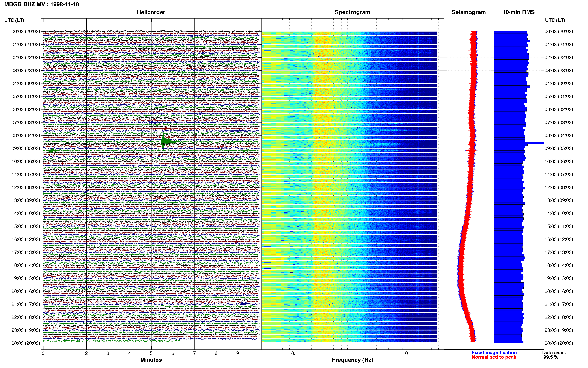Click the 9 tick on the Minutes axis
The image size is (588, 368).
pyautogui.click(x=238, y=353)
